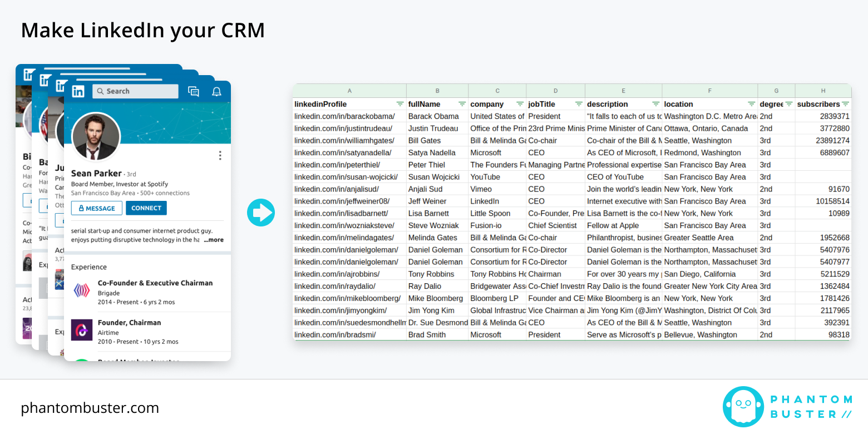Screen dimensions: 868x434
Task: Open filter dropdown for linkedinProfile column
Action: click(400, 104)
